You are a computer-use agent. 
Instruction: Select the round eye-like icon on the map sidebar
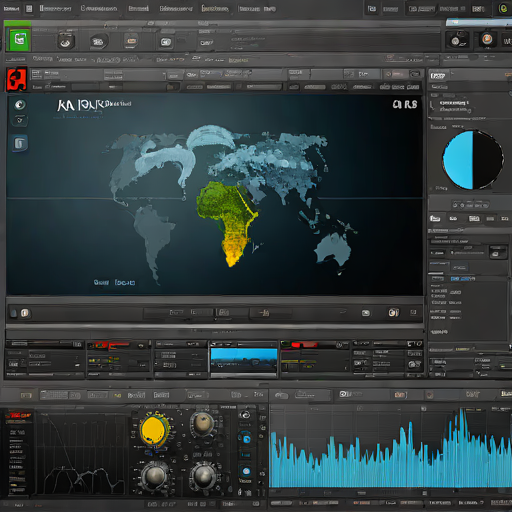pos(20,105)
